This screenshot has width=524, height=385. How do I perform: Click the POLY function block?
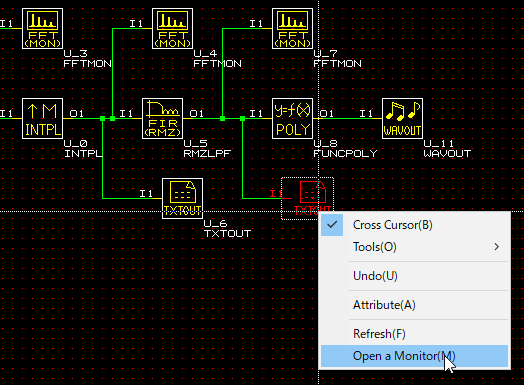coord(292,119)
